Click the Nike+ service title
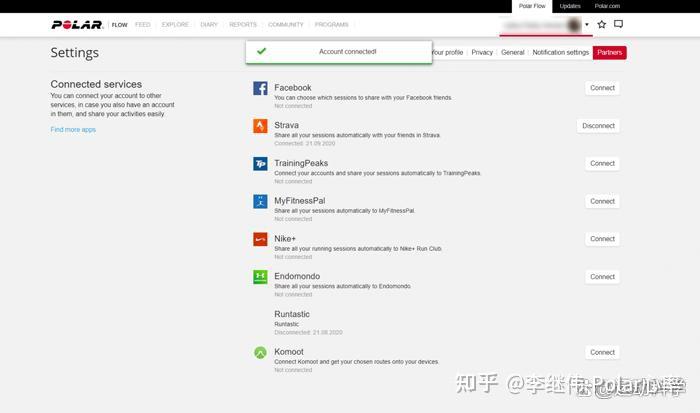The height and width of the screenshot is (413, 700). 285,238
